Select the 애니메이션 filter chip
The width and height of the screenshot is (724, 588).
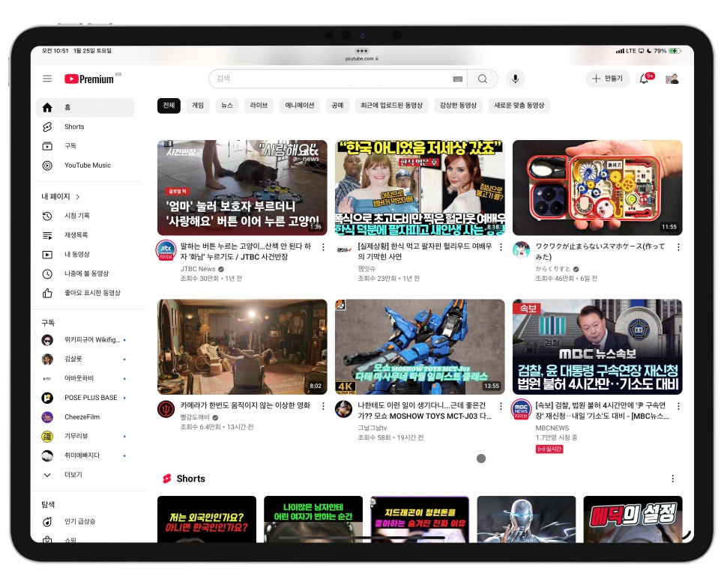299,106
